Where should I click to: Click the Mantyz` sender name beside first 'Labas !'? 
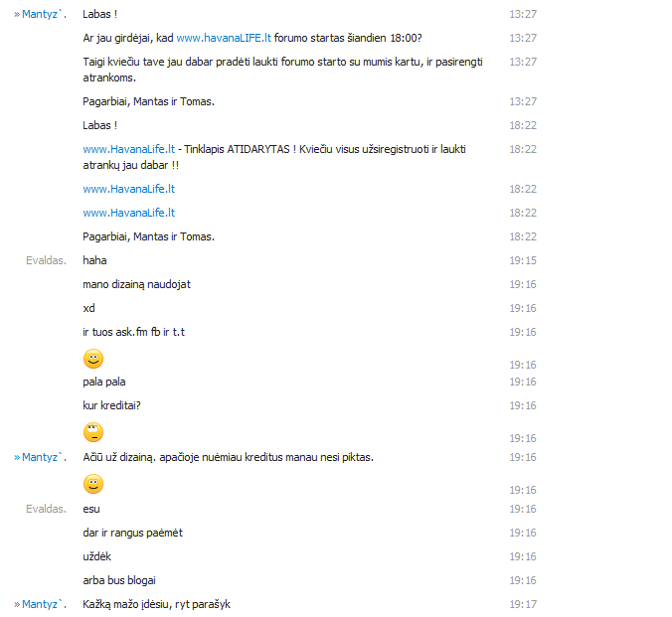pyautogui.click(x=44, y=14)
